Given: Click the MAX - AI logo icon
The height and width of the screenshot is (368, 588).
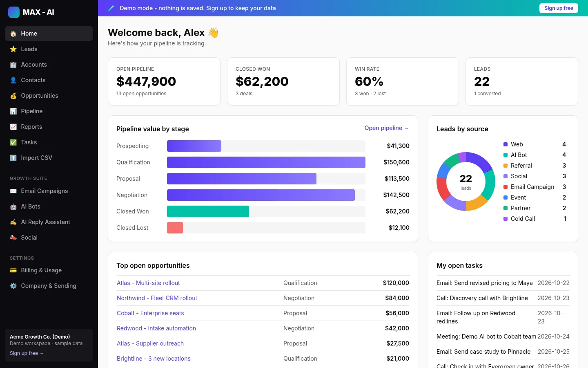Looking at the screenshot, I should pos(14,12).
